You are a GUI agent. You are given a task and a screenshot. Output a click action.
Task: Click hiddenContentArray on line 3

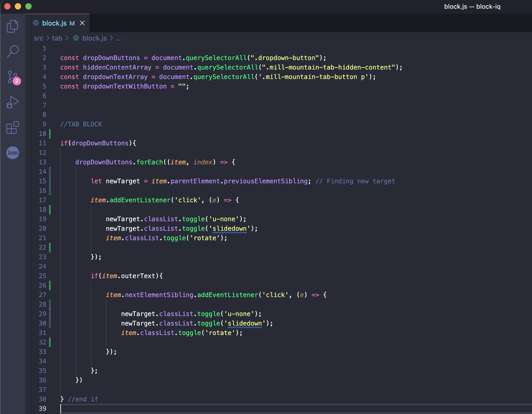point(117,67)
